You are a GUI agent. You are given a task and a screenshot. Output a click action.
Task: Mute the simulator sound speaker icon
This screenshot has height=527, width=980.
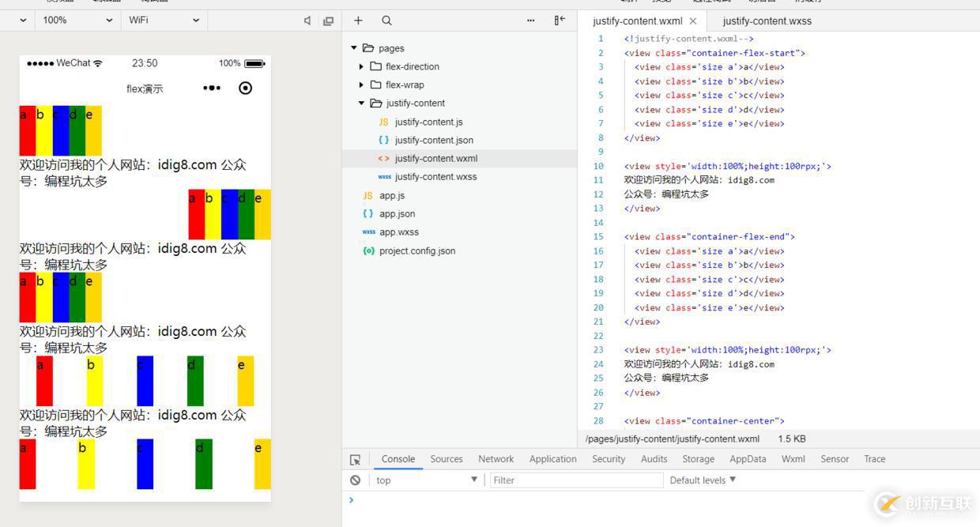click(x=307, y=21)
